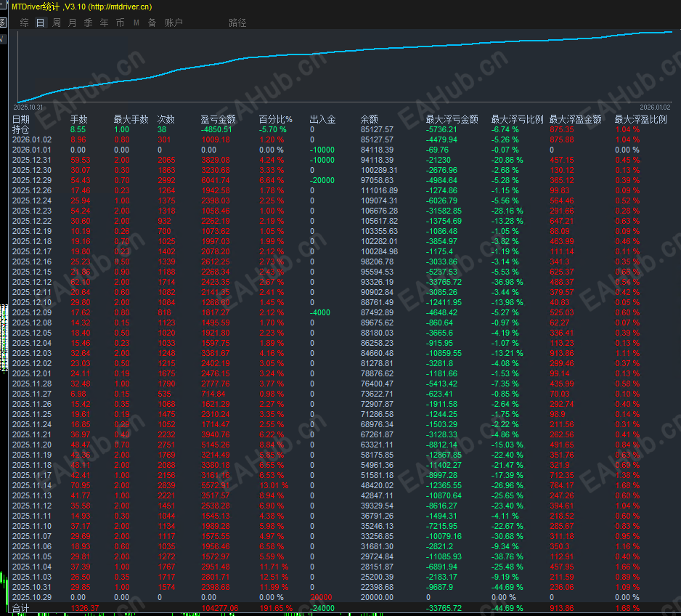
Task: Select the 2025.11.20 date row
Action: (x=32, y=445)
